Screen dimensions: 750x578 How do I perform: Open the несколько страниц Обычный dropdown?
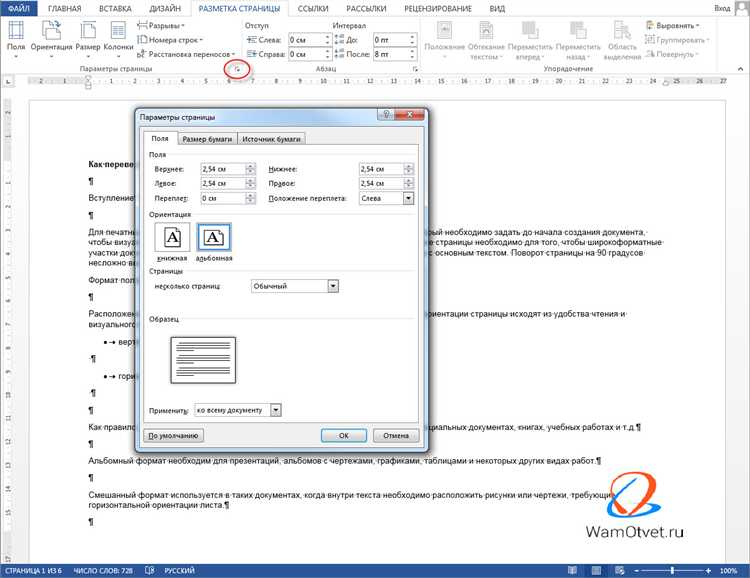pos(333,286)
